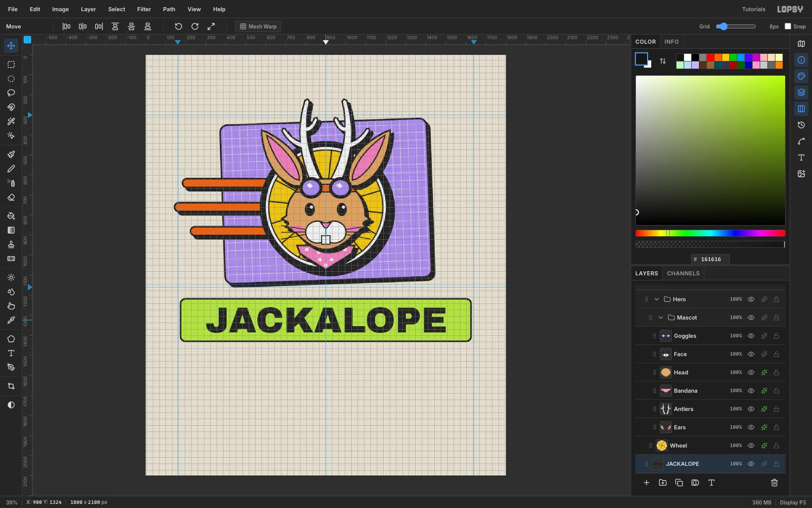Duplicate the selected layer
This screenshot has width=812, height=508.
(679, 483)
